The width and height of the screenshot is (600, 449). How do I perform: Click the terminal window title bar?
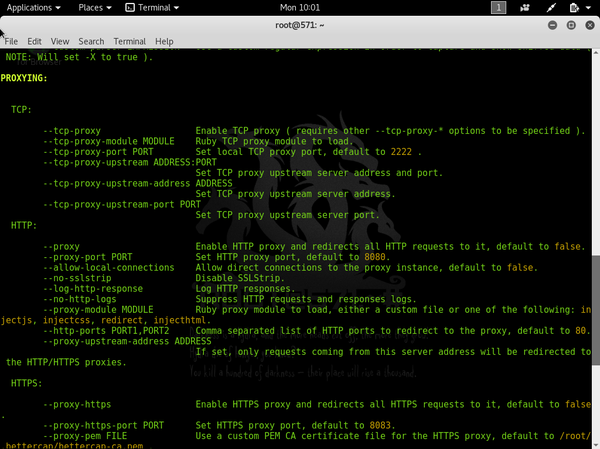pos(300,24)
